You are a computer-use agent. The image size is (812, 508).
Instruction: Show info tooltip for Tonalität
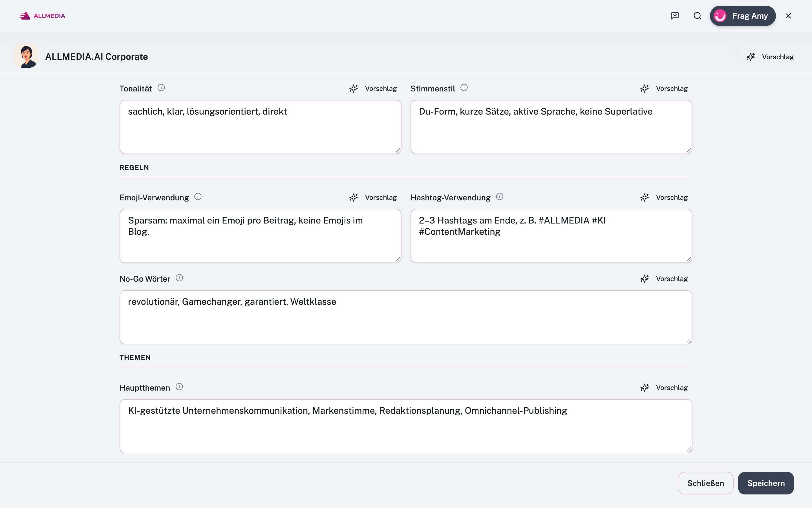[161, 88]
